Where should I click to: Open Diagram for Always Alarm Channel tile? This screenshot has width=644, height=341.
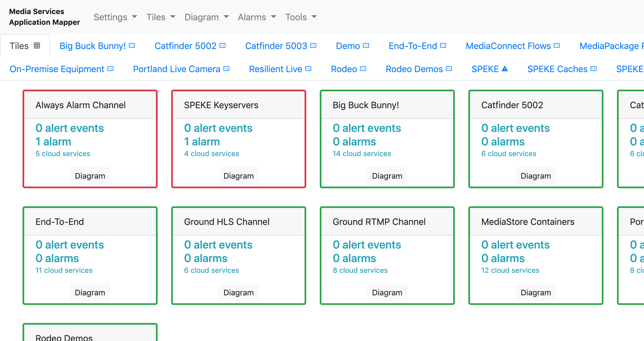(x=90, y=176)
